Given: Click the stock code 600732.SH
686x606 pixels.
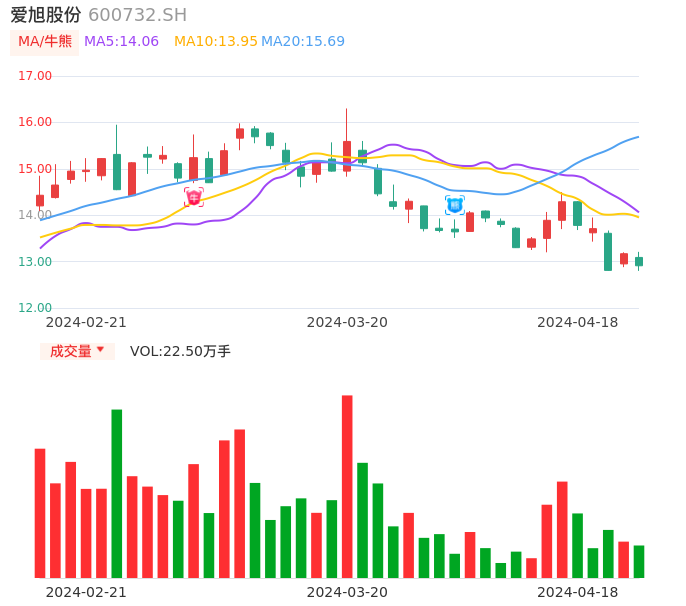Looking at the screenshot, I should (137, 15).
